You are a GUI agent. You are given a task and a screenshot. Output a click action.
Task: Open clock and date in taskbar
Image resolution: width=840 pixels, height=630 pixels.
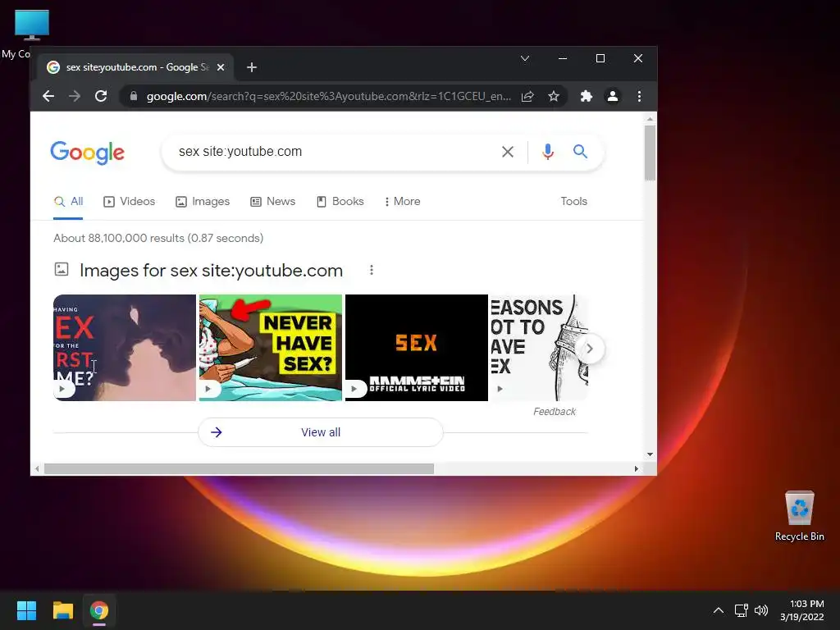coord(802,610)
